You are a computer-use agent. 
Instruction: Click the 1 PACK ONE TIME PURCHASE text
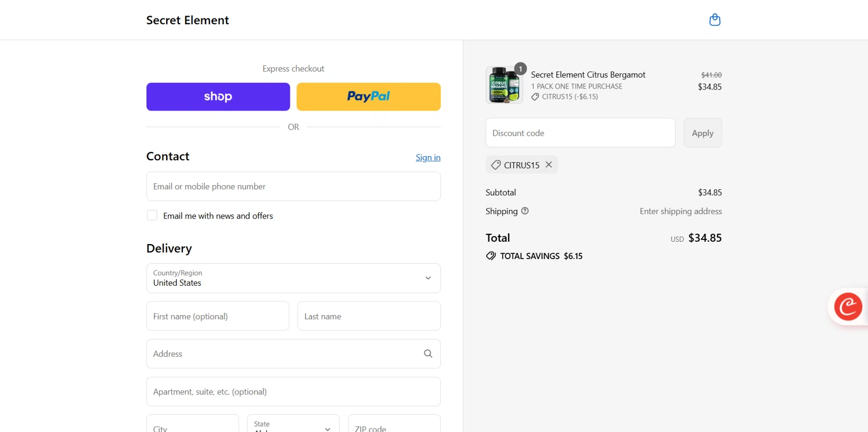pyautogui.click(x=577, y=86)
